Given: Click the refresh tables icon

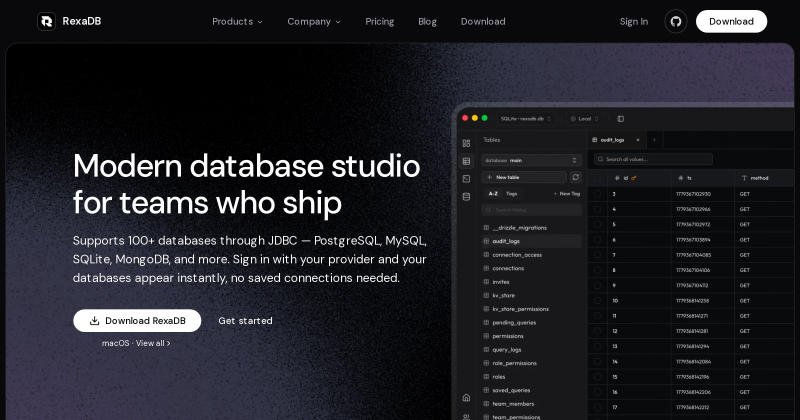Looking at the screenshot, I should [x=576, y=177].
